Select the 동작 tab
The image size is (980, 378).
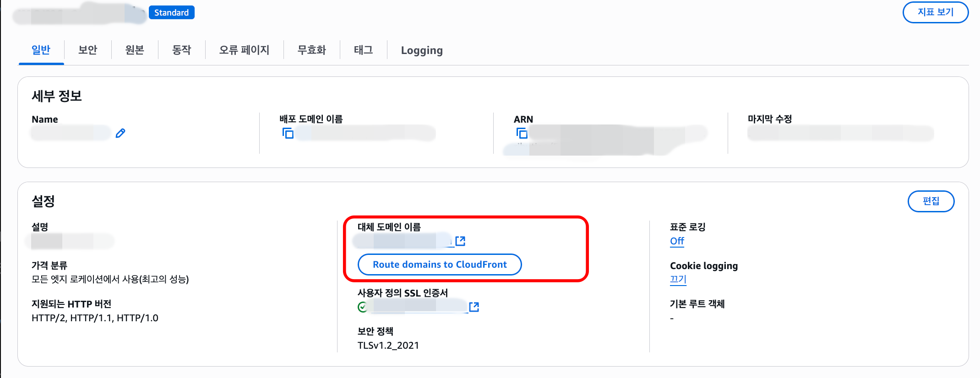(181, 50)
